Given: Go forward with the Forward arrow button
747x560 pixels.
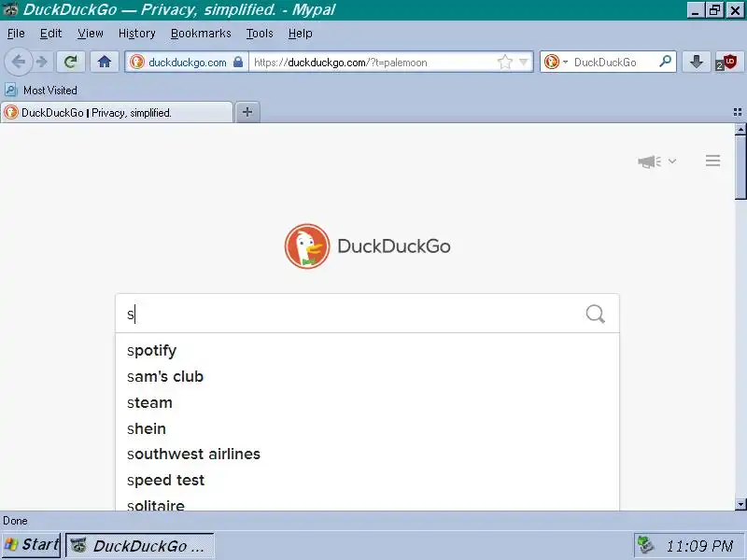Looking at the screenshot, I should click(x=42, y=62).
